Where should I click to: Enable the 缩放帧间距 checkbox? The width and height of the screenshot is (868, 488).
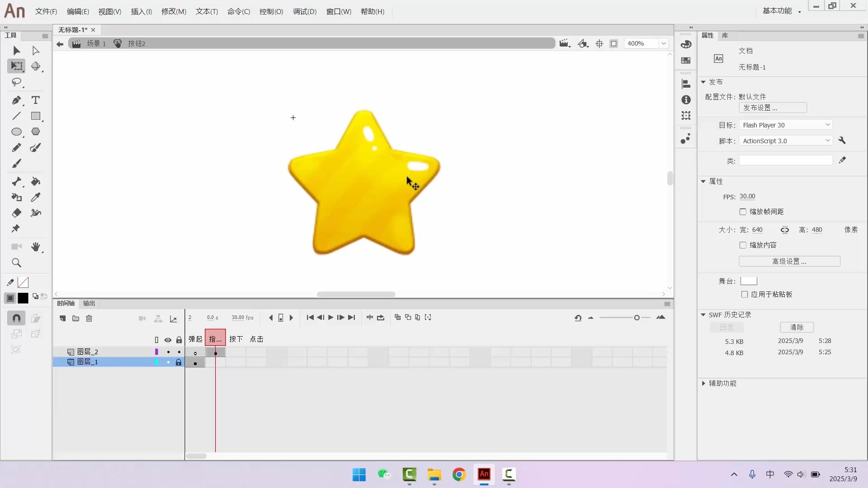pos(743,212)
